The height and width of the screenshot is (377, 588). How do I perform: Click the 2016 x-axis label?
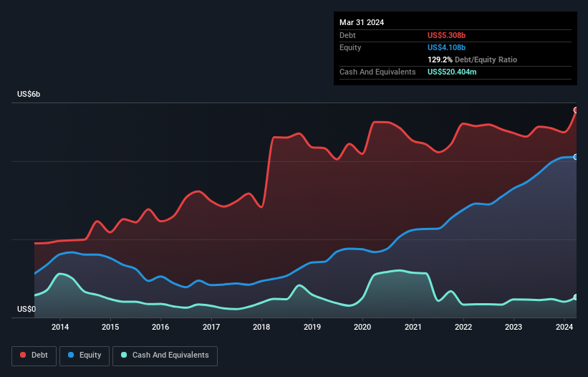160,327
